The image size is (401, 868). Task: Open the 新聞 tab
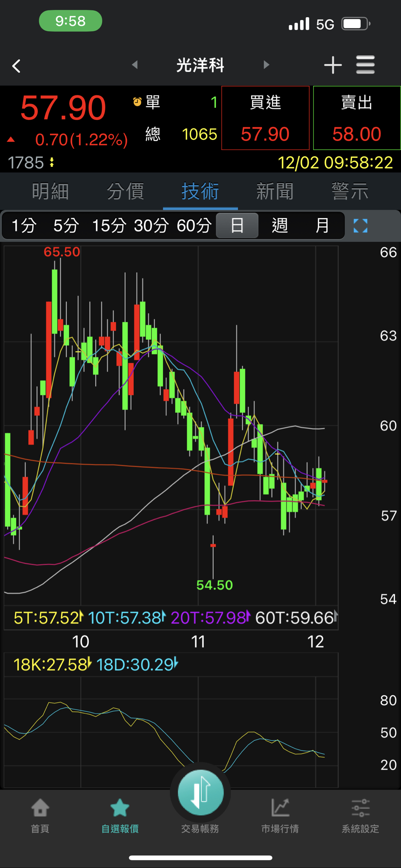[x=275, y=191]
